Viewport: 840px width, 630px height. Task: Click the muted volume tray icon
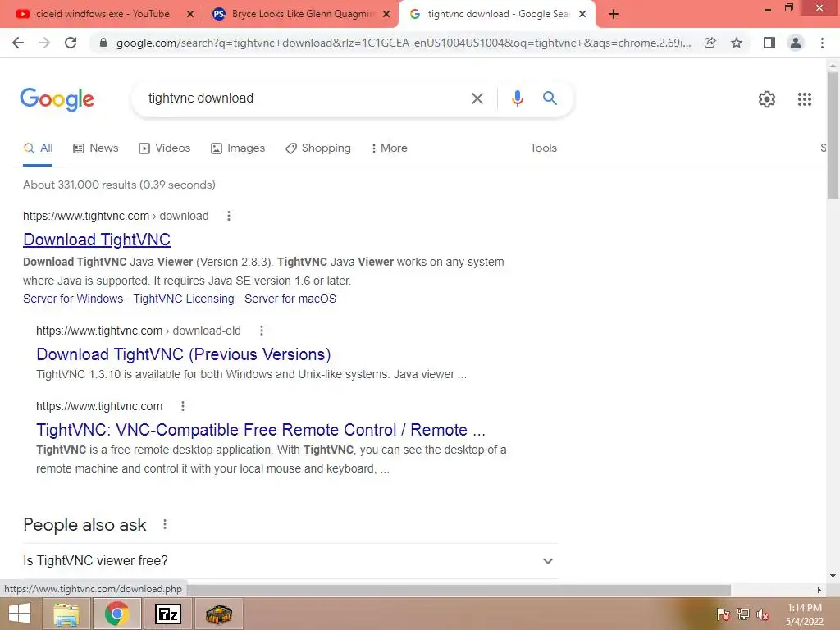[763, 614]
